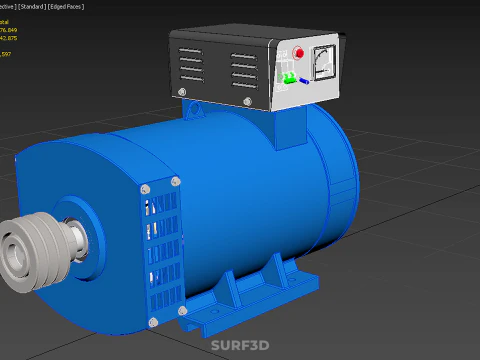480x360 pixels.
Task: Open the [Standard] viewport shading menu
Action: point(32,7)
